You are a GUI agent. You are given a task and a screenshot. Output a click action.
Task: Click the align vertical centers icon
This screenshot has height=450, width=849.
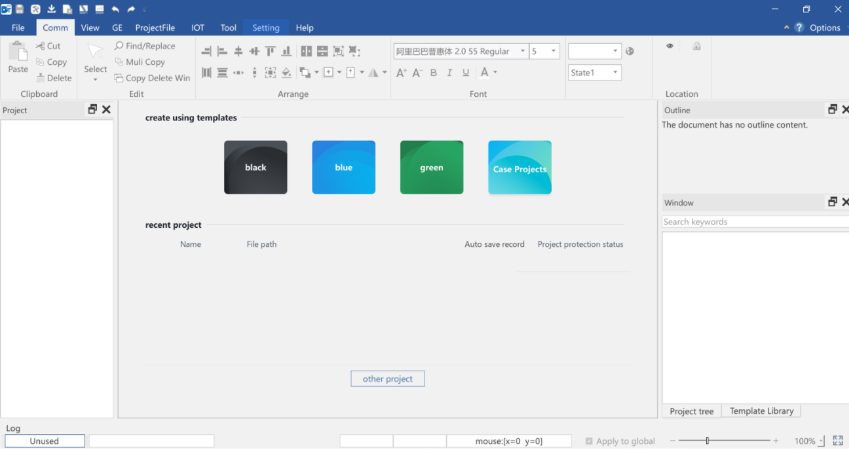pyautogui.click(x=238, y=51)
